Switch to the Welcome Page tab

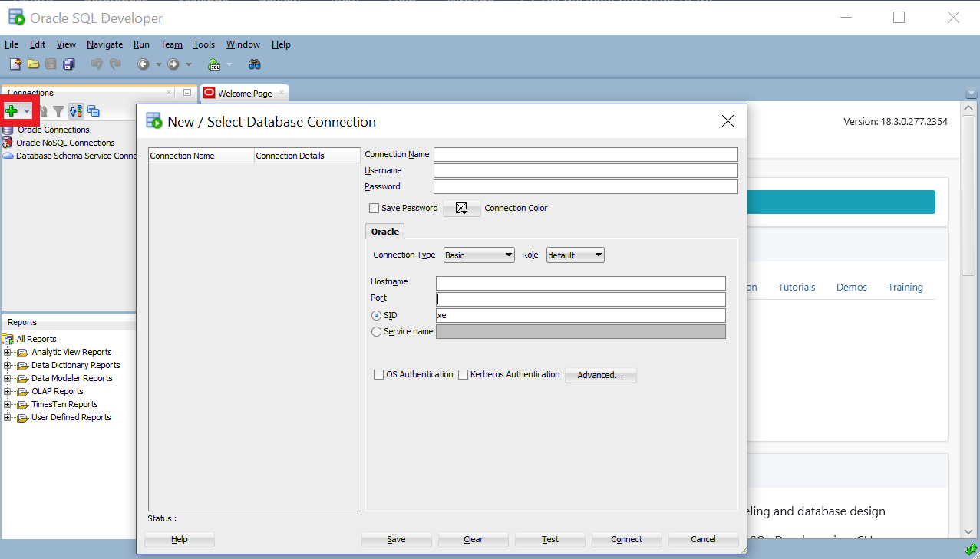pos(244,94)
